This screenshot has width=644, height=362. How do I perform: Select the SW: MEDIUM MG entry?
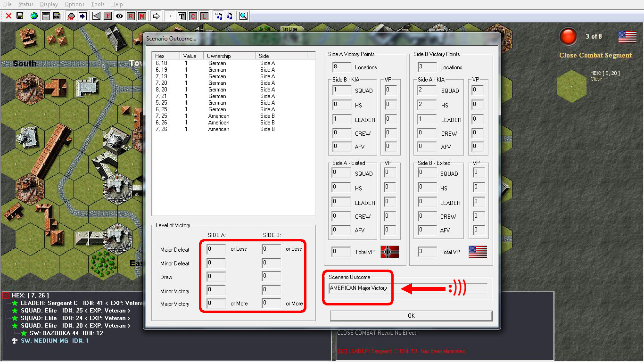coord(55,341)
